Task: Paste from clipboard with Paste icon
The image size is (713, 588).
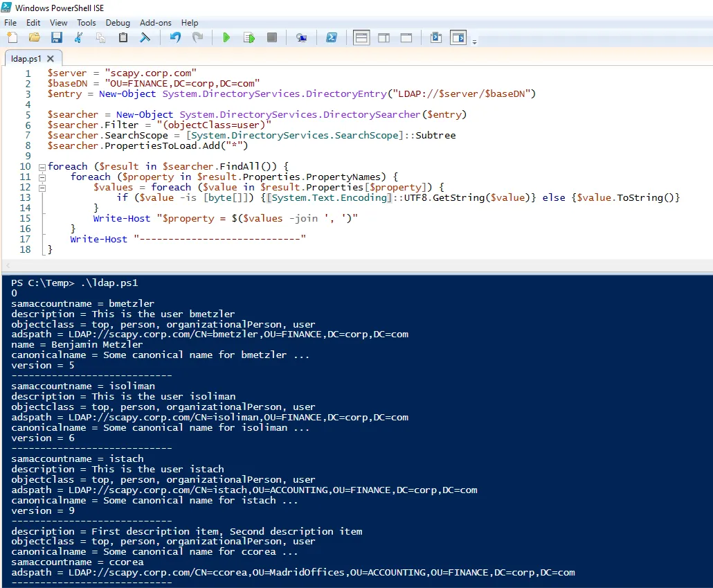Action: (x=123, y=37)
